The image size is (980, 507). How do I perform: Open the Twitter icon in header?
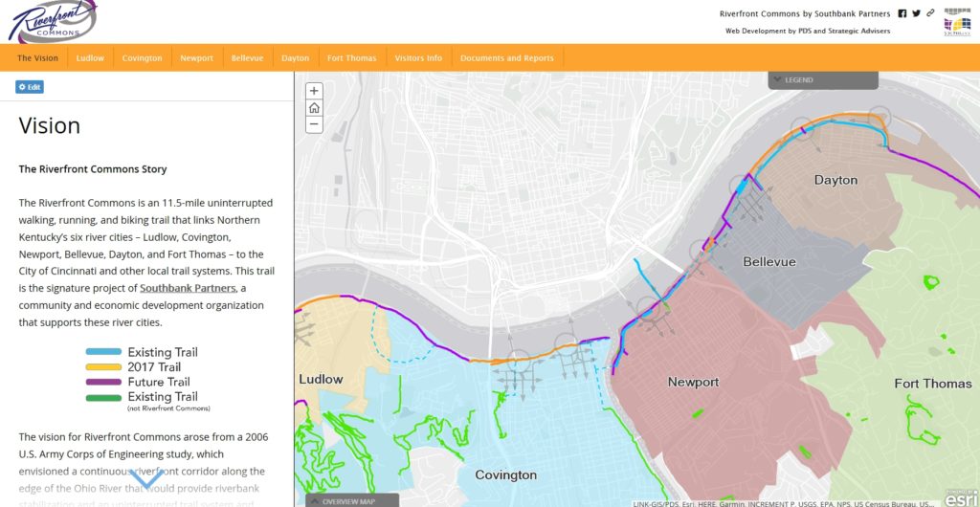pyautogui.click(x=916, y=13)
